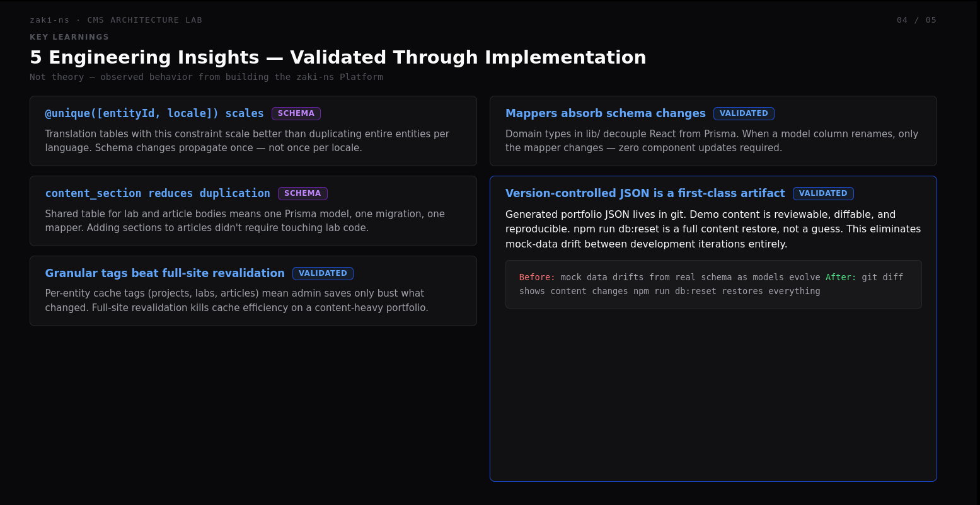Click the SCHEMA badge beside the @unique title

pyautogui.click(x=296, y=113)
